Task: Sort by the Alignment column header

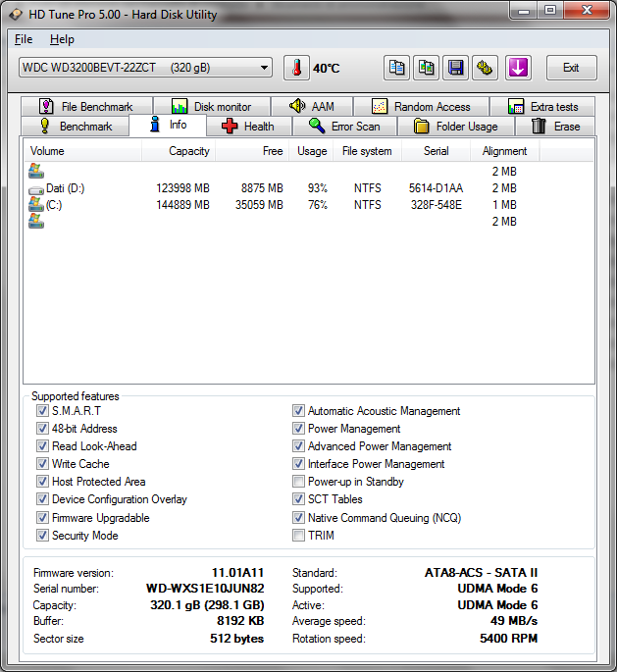Action: pyautogui.click(x=505, y=151)
